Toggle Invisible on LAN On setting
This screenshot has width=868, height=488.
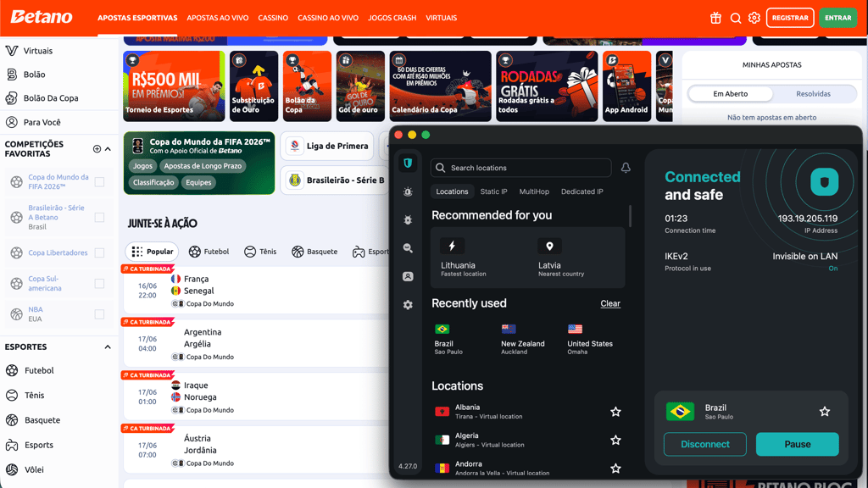pos(832,269)
